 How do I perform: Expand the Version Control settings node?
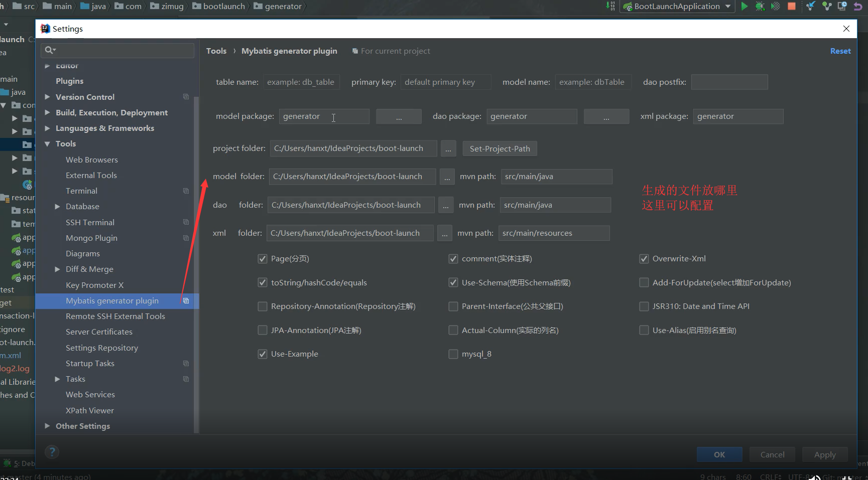[47, 97]
